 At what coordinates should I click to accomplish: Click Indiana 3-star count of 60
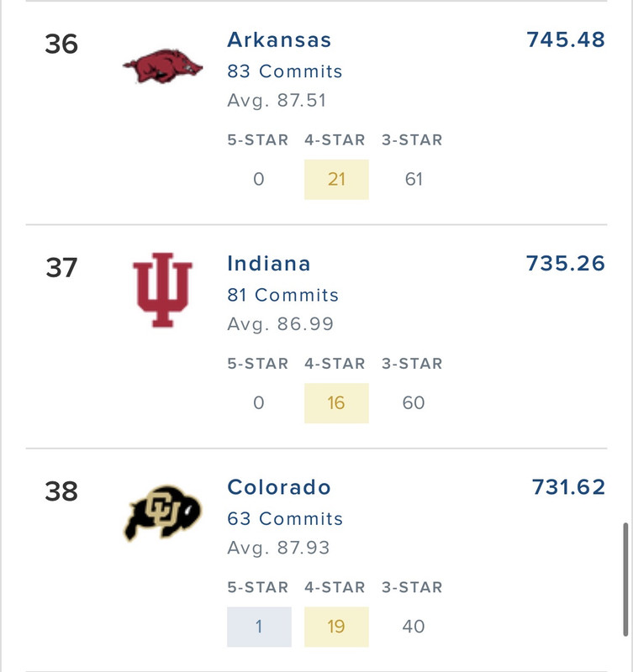[414, 403]
